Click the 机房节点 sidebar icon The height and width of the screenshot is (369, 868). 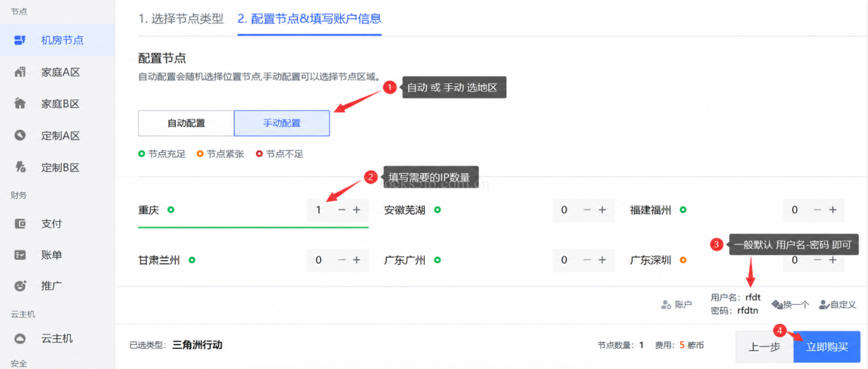(x=20, y=40)
